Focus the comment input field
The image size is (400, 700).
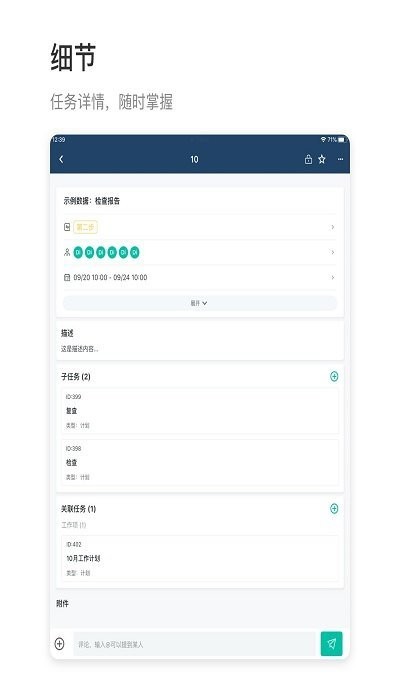tap(194, 644)
